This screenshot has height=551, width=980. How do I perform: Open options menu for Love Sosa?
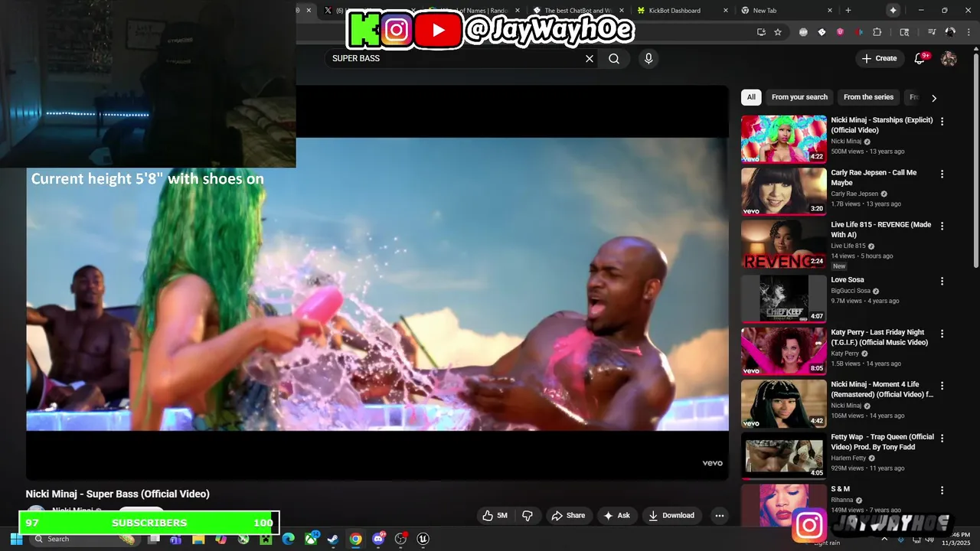(x=942, y=281)
